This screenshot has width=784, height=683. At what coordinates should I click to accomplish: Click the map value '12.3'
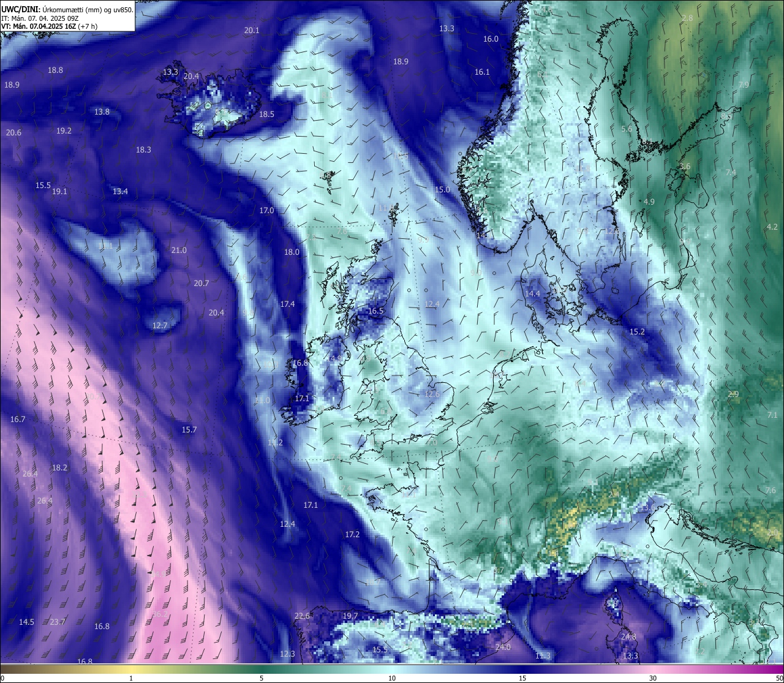pos(287,654)
